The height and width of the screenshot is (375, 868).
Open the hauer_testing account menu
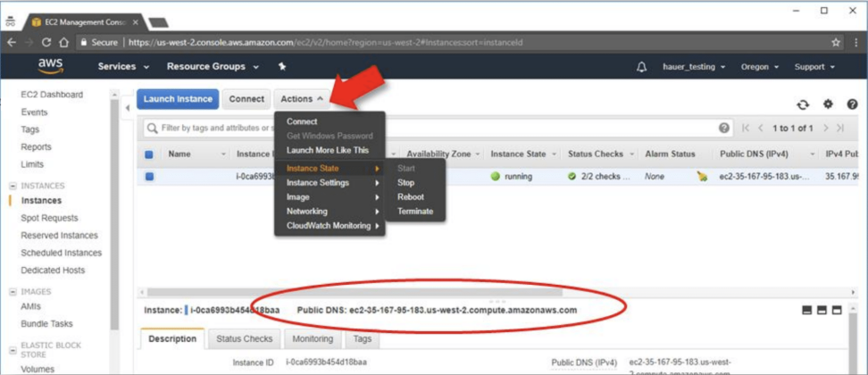pos(694,67)
